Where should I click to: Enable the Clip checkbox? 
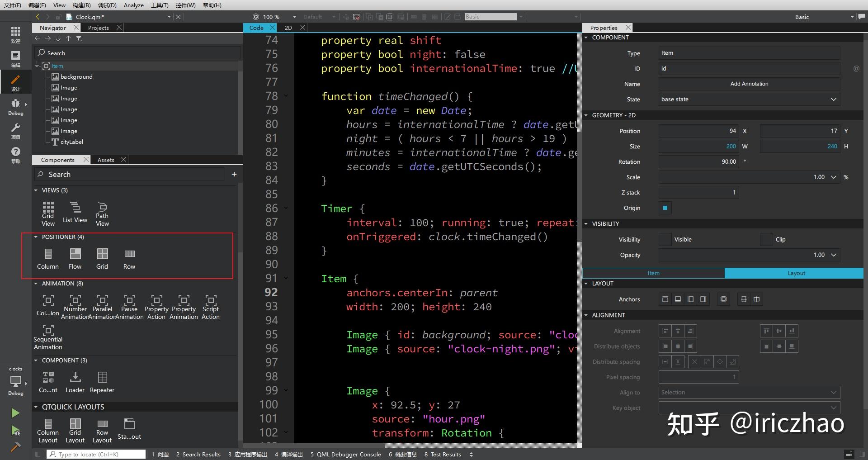coord(766,240)
